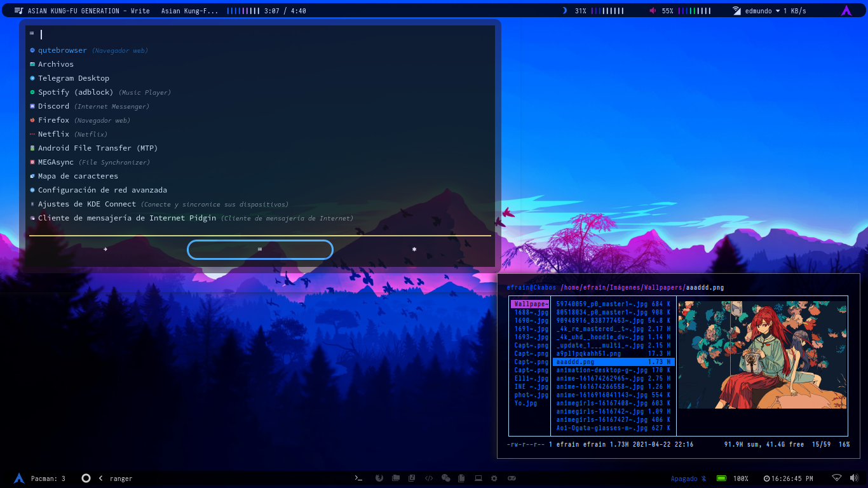The image size is (868, 488).
Task: Click the Spotify (adblock) icon
Action: pyautogui.click(x=32, y=92)
